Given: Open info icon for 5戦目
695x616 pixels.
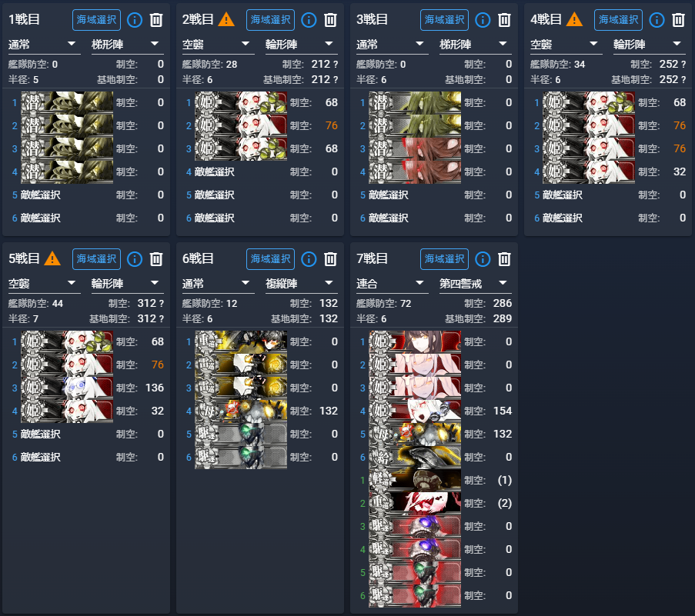Looking at the screenshot, I should pyautogui.click(x=135, y=259).
